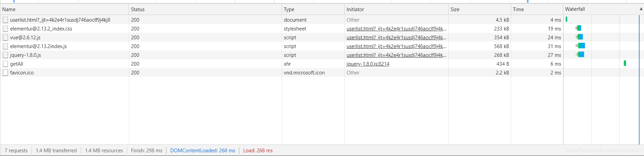
Task: Sort requests by Name column header
Action: (x=9, y=9)
